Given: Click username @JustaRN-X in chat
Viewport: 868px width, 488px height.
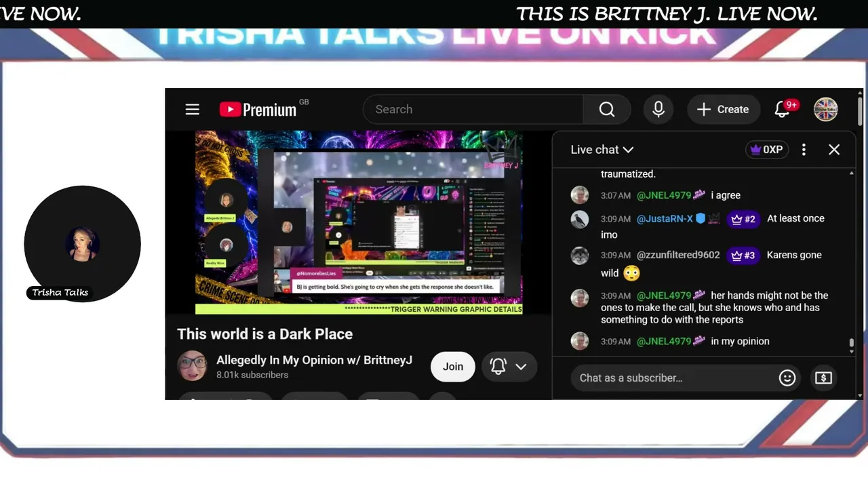Looking at the screenshot, I should [x=665, y=219].
